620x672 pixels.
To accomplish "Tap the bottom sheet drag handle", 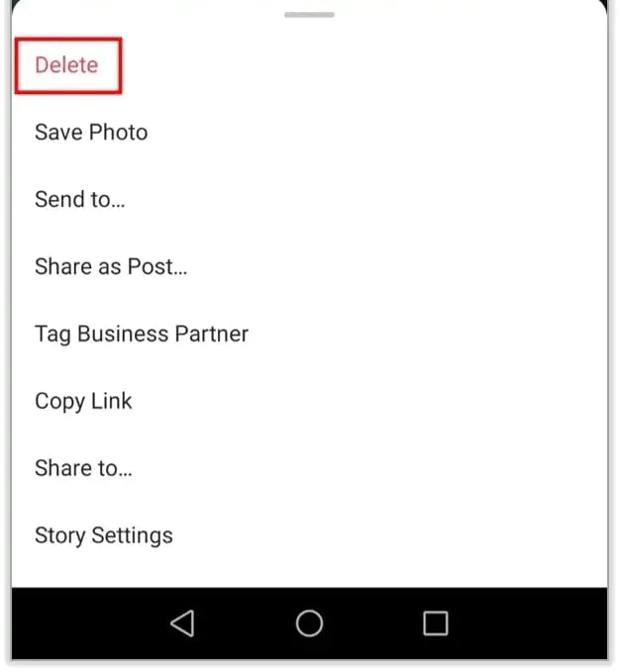I will point(309,15).
